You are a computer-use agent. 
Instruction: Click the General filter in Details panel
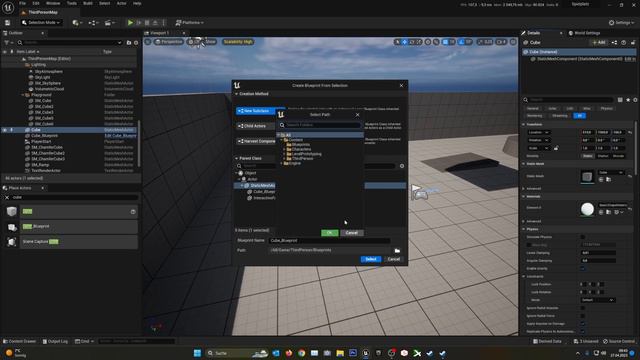[533, 109]
